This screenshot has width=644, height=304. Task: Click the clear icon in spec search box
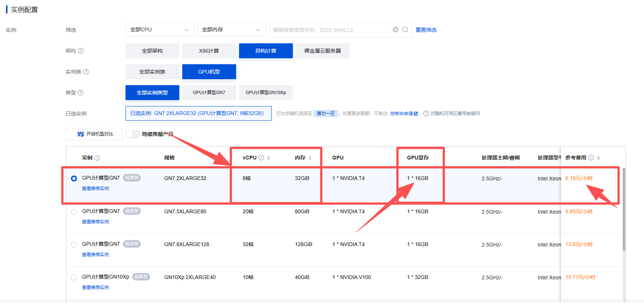coord(396,30)
